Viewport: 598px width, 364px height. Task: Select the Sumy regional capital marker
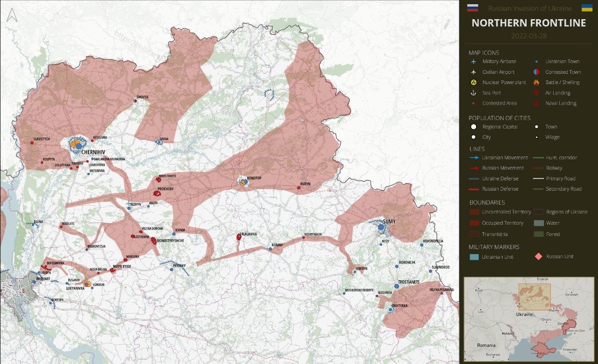pyautogui.click(x=381, y=227)
